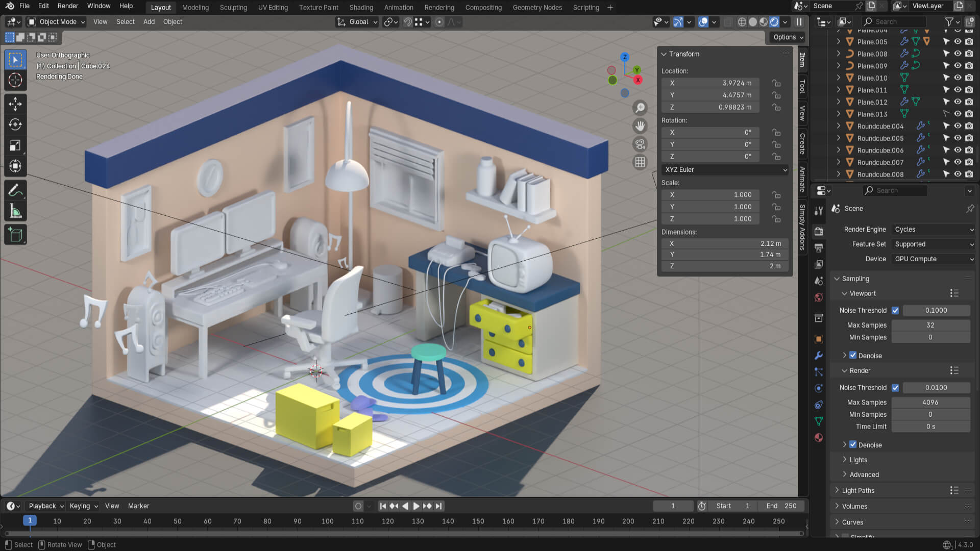The image size is (980, 551).
Task: Select the Rotate tool
Action: pos(15,124)
